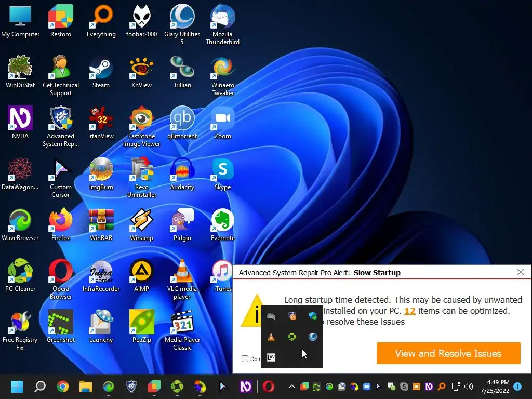The height and width of the screenshot is (399, 532).
Task: Close the Slow Startup alert popup
Action: 521,272
